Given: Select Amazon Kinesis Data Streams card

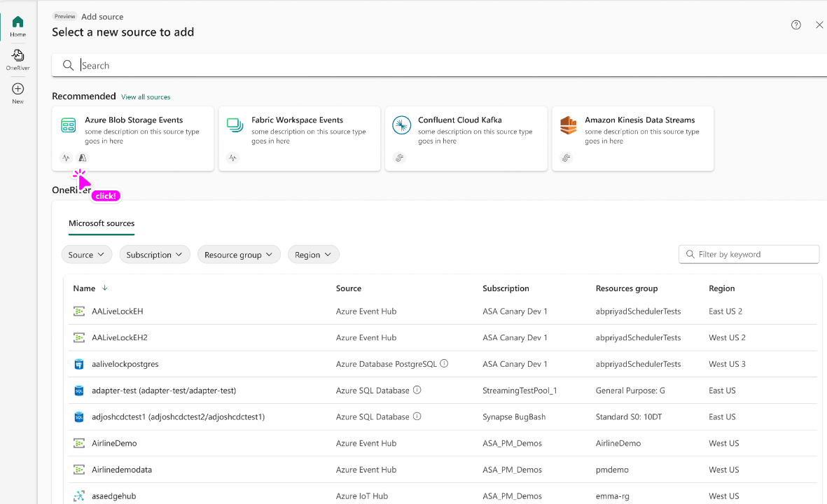Looking at the screenshot, I should (x=633, y=139).
